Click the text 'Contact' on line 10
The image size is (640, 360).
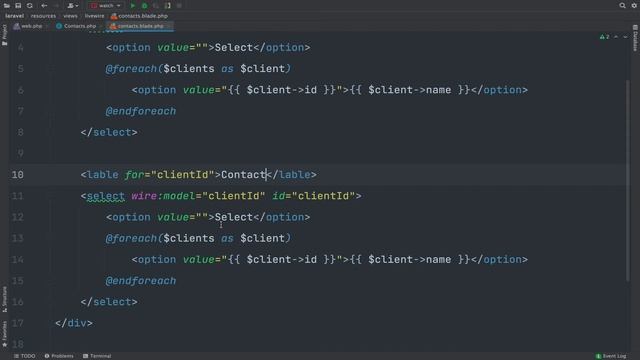[243, 175]
